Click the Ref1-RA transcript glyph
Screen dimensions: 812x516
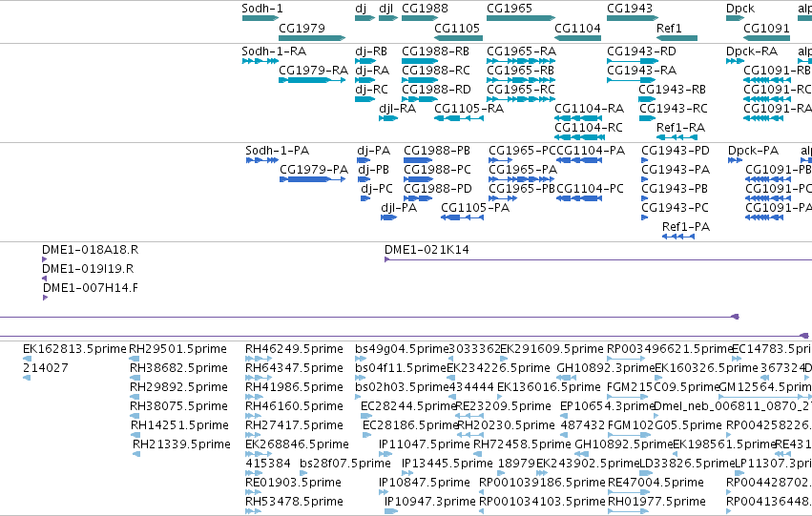[677, 137]
